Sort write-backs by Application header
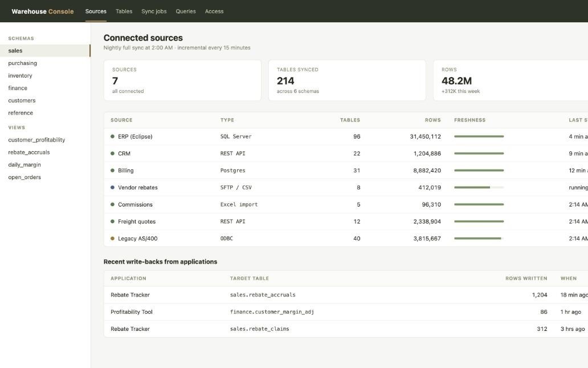588x368 pixels. [x=128, y=278]
